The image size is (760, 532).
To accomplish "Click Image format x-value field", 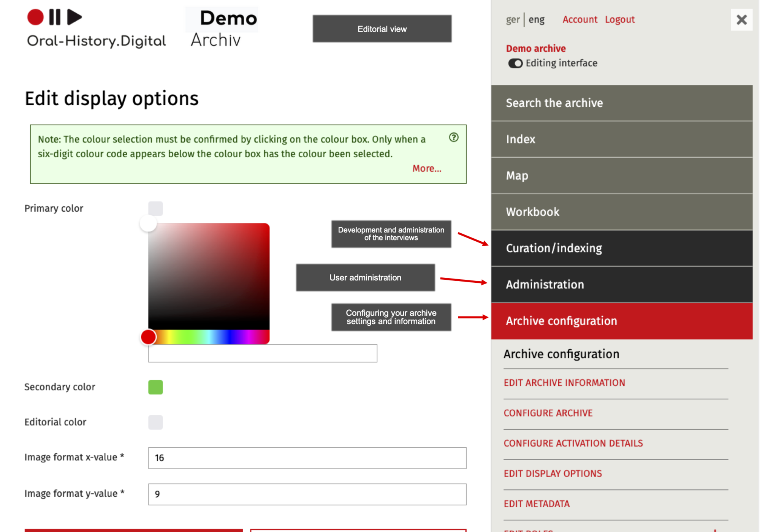I will click(x=307, y=458).
